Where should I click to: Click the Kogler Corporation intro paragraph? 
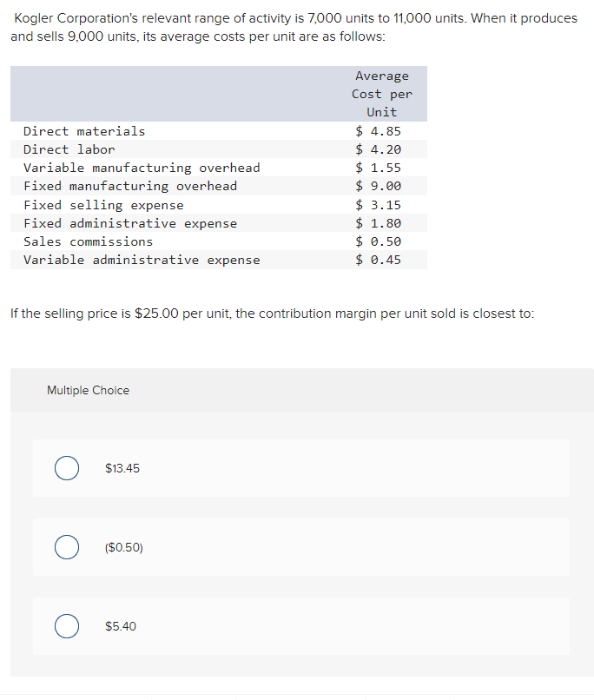pyautogui.click(x=294, y=27)
